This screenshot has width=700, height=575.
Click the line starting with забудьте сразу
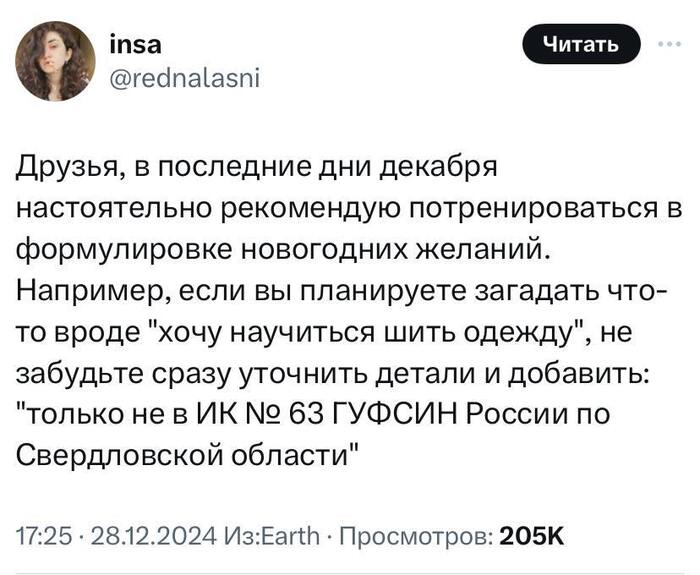(x=333, y=372)
